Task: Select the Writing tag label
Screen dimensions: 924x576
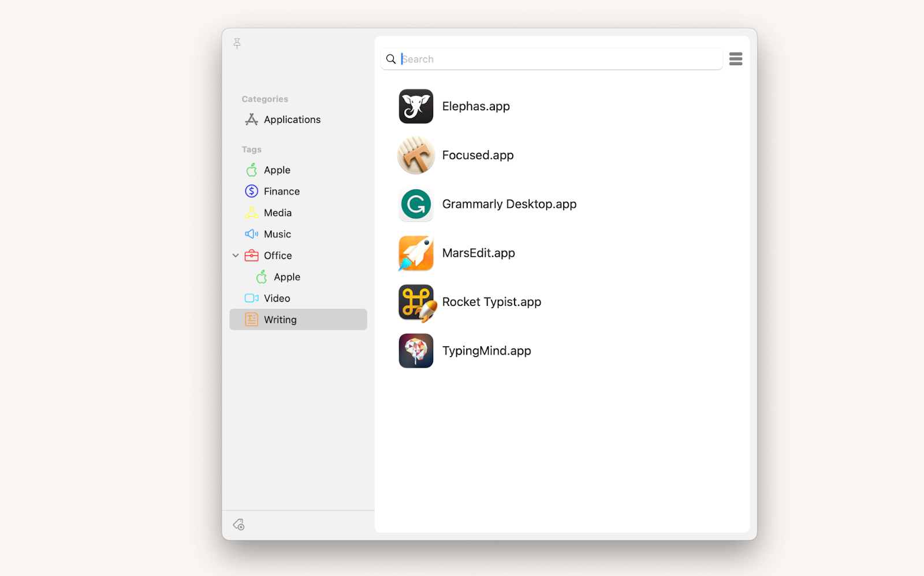Action: click(x=280, y=319)
